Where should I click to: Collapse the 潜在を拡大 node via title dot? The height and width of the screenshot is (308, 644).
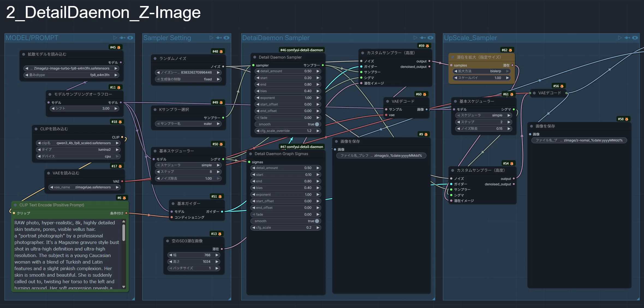click(x=452, y=57)
